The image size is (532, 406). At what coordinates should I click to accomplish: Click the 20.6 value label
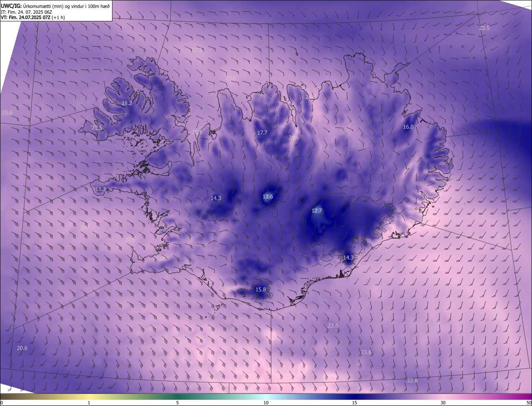[x=22, y=348]
